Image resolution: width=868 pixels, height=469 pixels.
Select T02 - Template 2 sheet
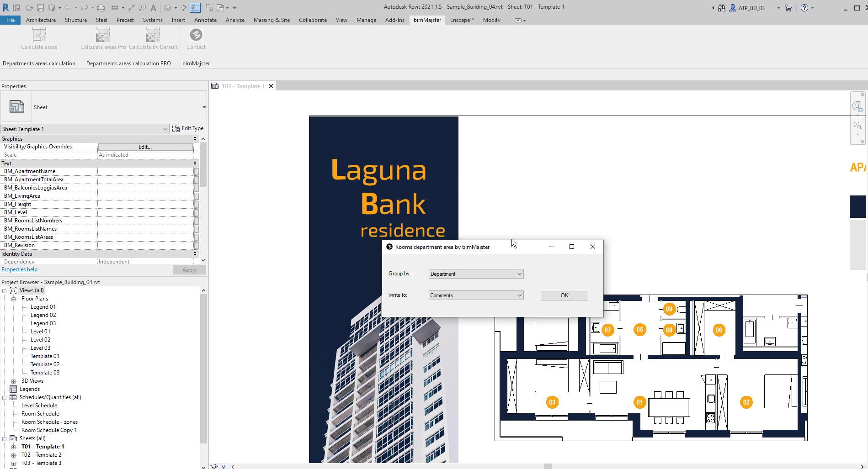(x=41, y=455)
